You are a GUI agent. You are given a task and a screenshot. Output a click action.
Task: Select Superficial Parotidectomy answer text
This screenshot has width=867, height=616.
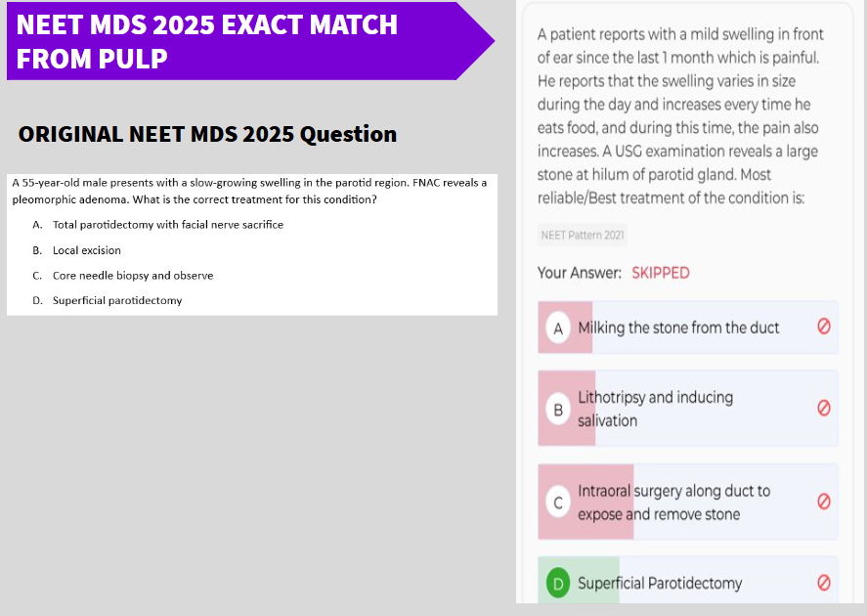[660, 584]
